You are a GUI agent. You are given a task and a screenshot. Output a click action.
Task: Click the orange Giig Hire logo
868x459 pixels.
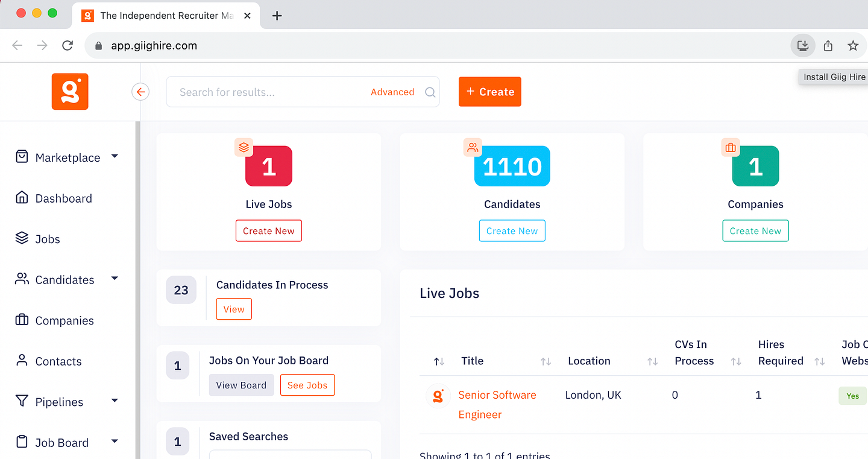[70, 92]
